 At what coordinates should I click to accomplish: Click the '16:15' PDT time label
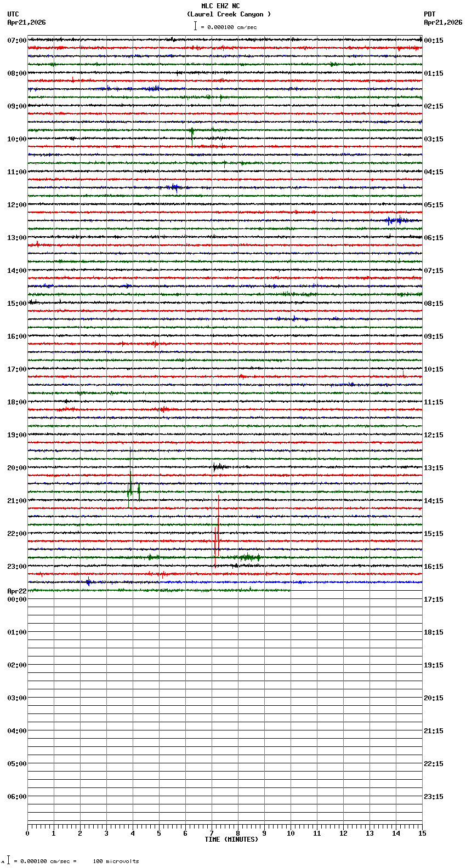click(434, 567)
